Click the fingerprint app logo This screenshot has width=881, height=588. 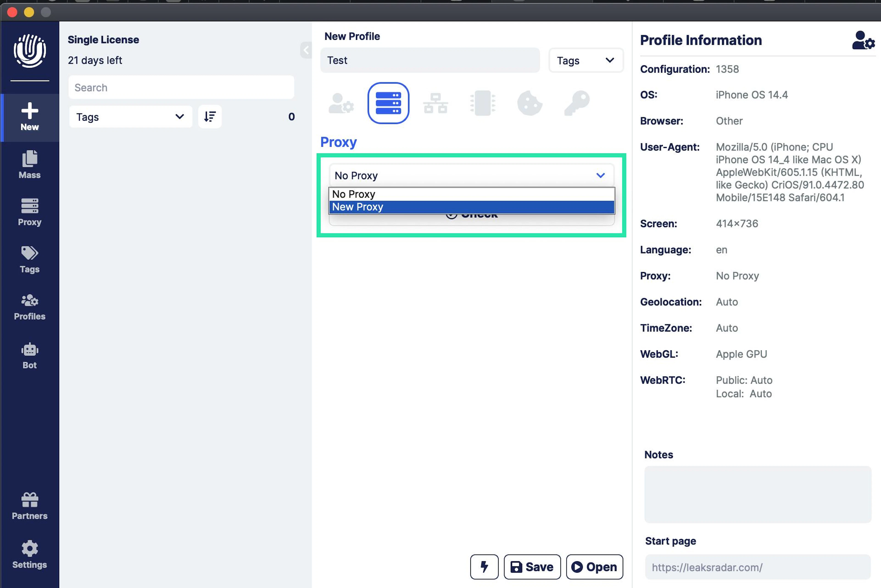click(x=30, y=51)
